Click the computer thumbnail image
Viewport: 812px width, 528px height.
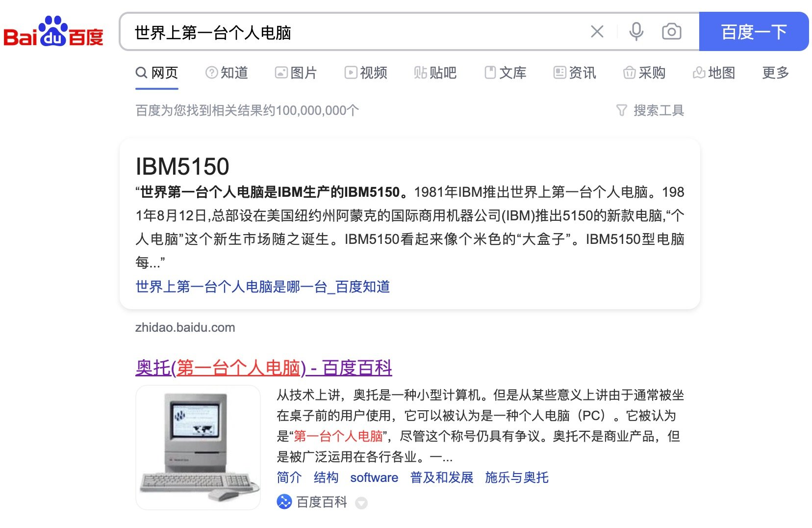click(x=198, y=448)
